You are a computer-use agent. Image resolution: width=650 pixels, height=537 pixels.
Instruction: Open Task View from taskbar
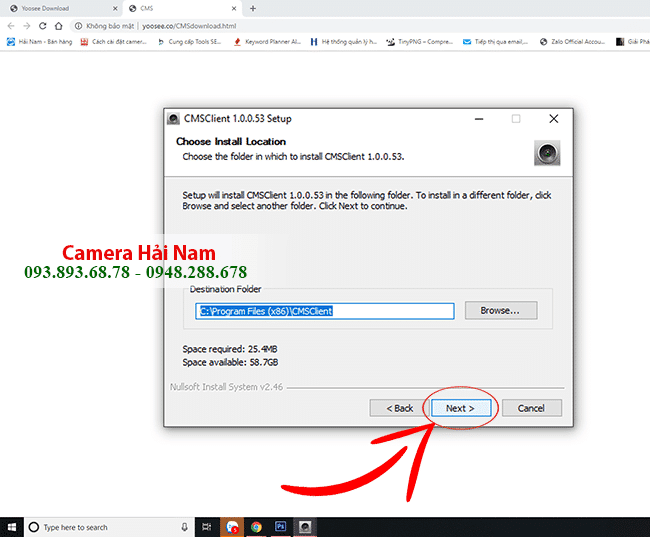point(206,527)
